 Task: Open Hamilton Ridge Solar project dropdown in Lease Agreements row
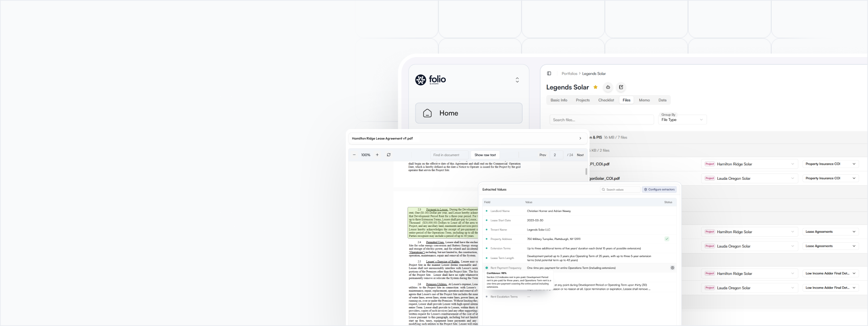coord(749,232)
